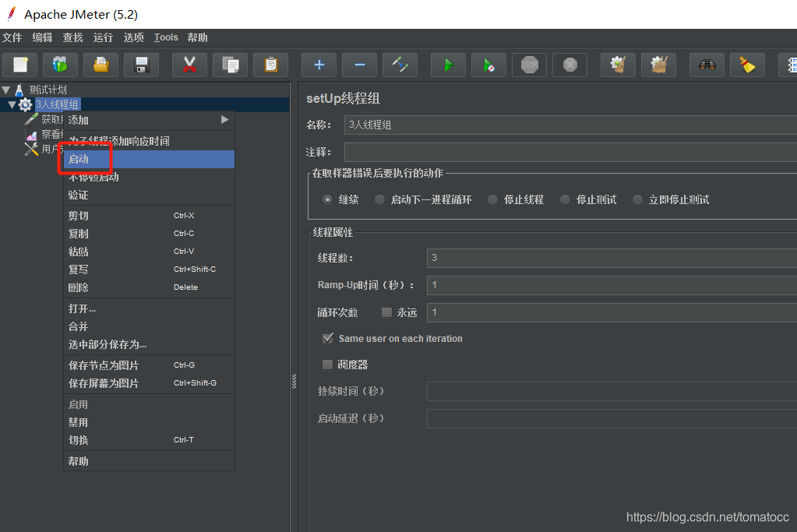Choose 合并 in the context menu
The width and height of the screenshot is (797, 532).
click(x=149, y=326)
